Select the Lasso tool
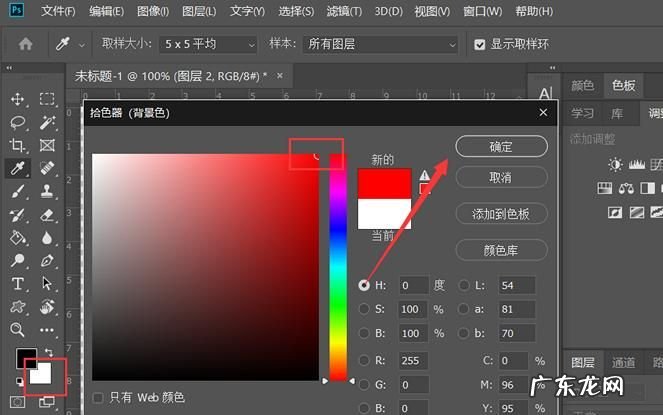Screen dimensions: 663x415 (x=17, y=122)
